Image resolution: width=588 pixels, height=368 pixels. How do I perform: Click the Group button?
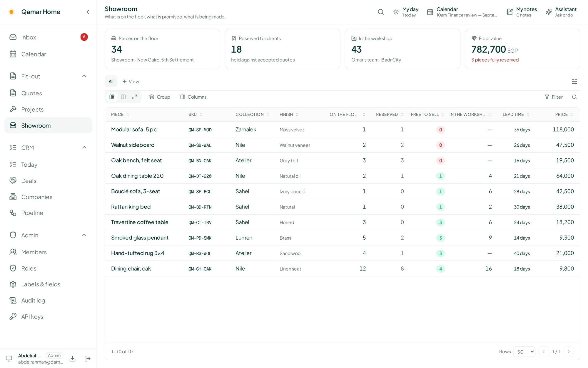pos(160,97)
